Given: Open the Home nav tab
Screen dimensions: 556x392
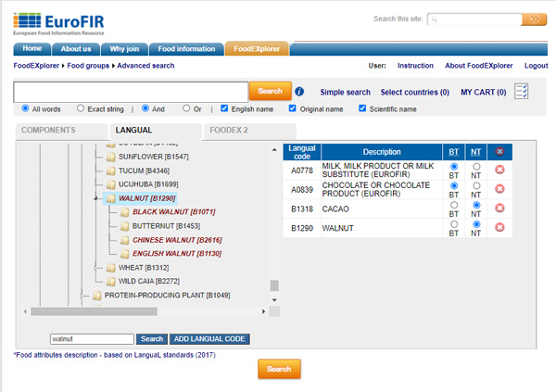Looking at the screenshot, I should coord(32,48).
